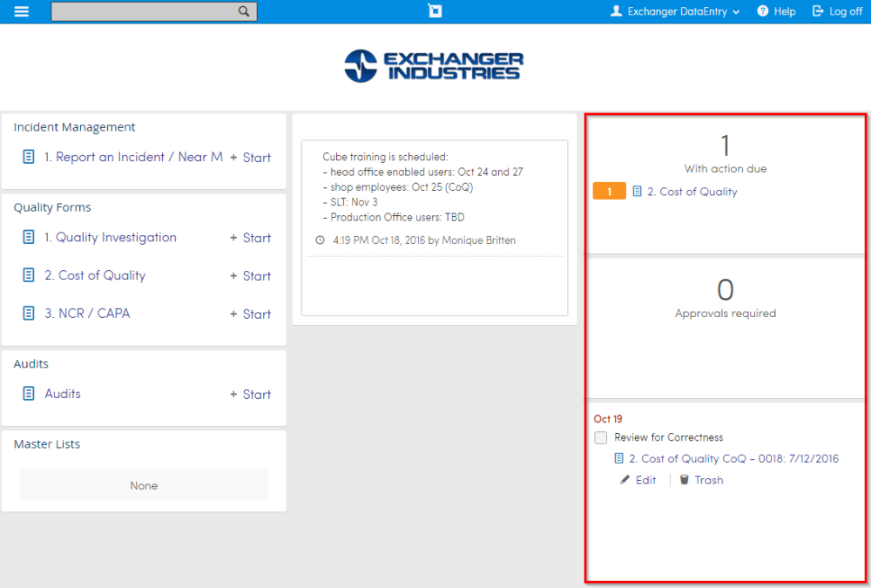Click the Log off exit icon

click(818, 11)
